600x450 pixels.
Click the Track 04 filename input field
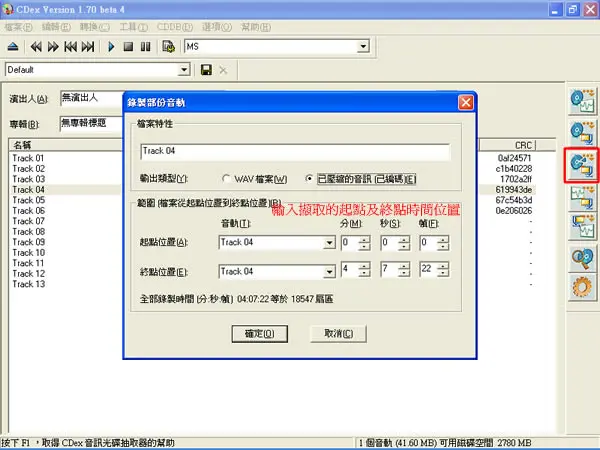(295, 151)
